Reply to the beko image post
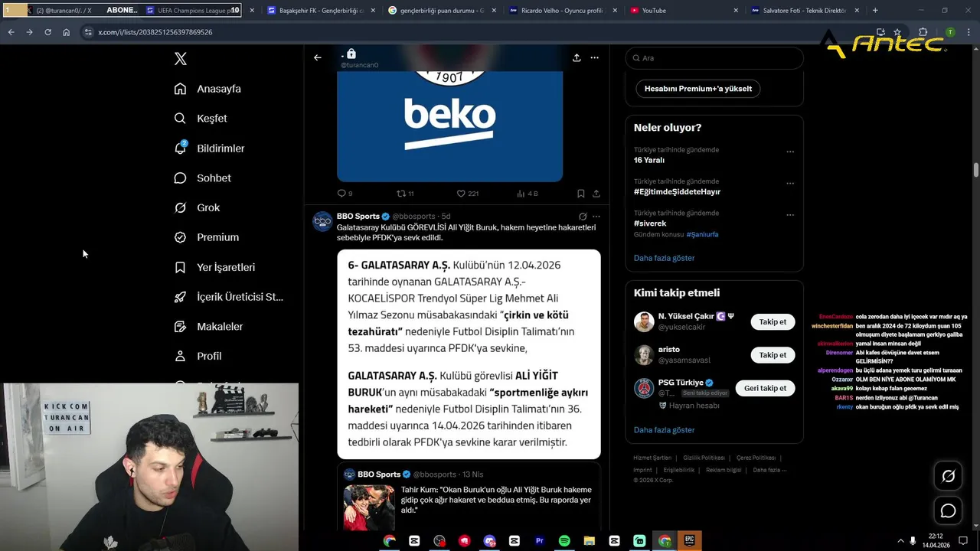 [345, 194]
